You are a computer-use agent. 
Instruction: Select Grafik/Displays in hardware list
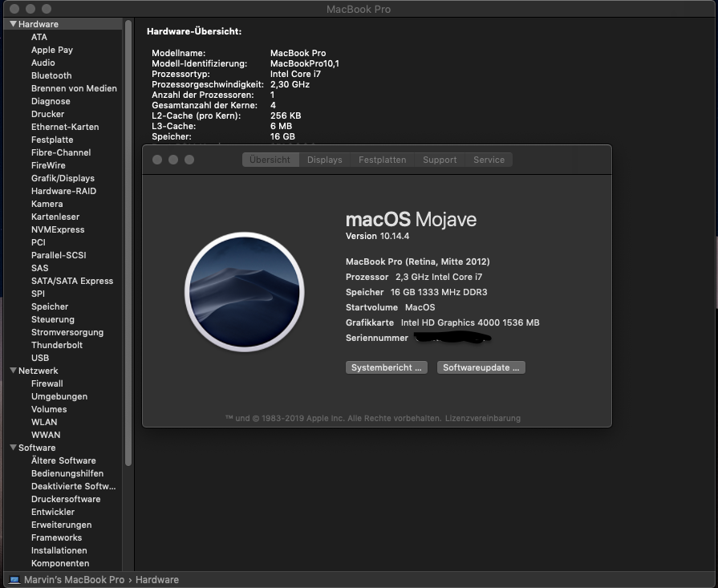point(63,178)
